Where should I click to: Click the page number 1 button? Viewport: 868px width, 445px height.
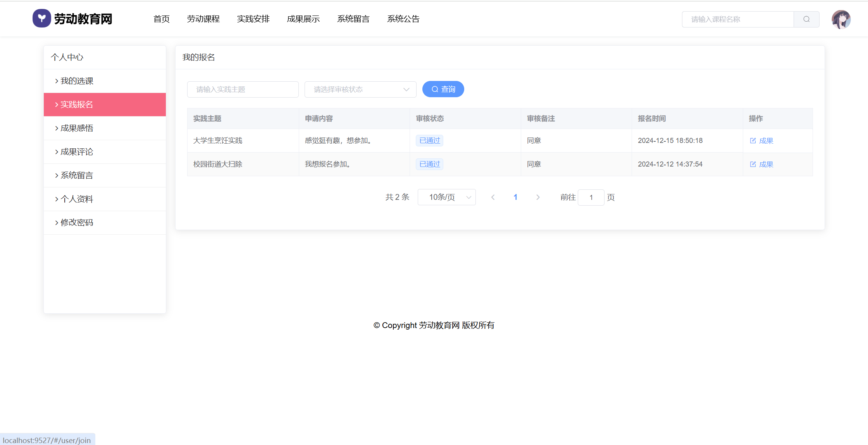(x=515, y=198)
